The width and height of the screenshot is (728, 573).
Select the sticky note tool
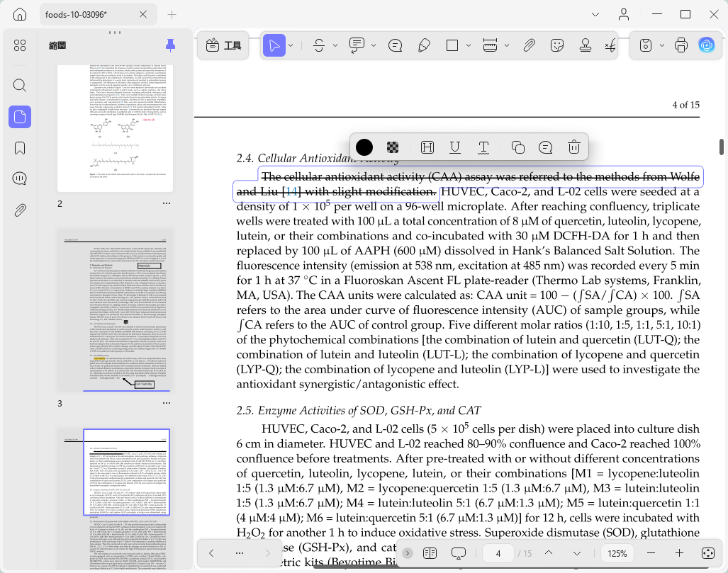coord(395,45)
